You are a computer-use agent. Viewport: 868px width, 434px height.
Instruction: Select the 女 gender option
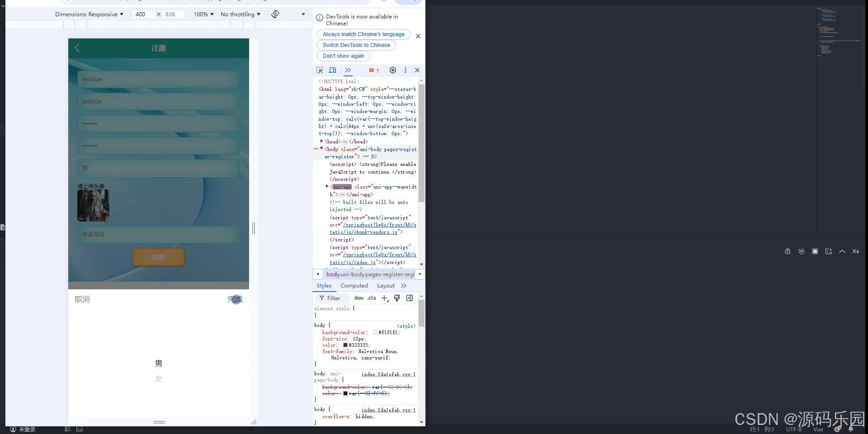pyautogui.click(x=159, y=379)
